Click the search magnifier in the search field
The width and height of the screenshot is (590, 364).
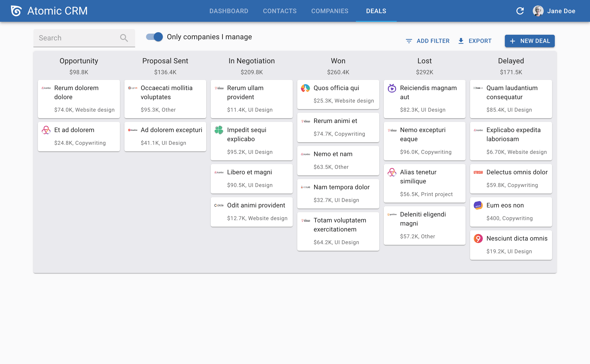pyautogui.click(x=124, y=38)
